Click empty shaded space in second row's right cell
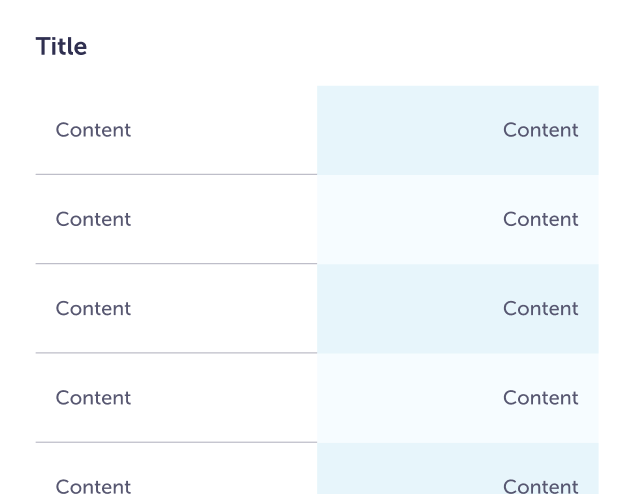 click(400, 219)
